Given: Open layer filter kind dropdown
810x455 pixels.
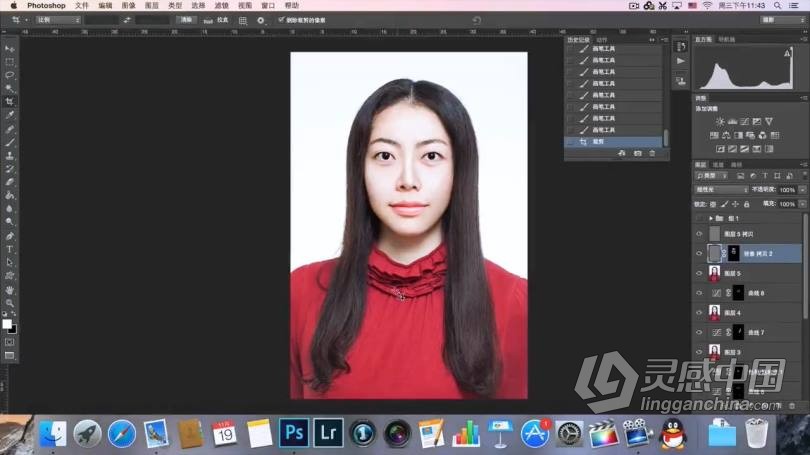Looking at the screenshot, I should tap(712, 176).
